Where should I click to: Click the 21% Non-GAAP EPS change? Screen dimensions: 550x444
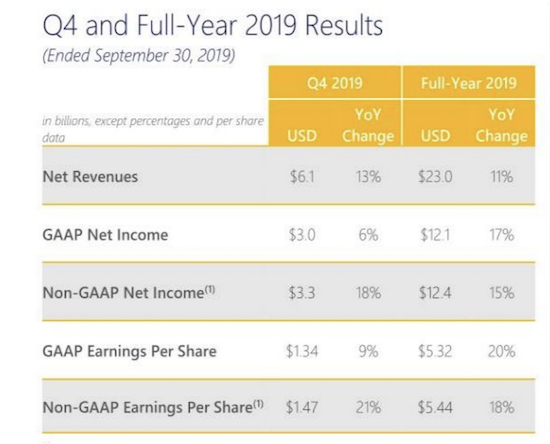click(368, 408)
